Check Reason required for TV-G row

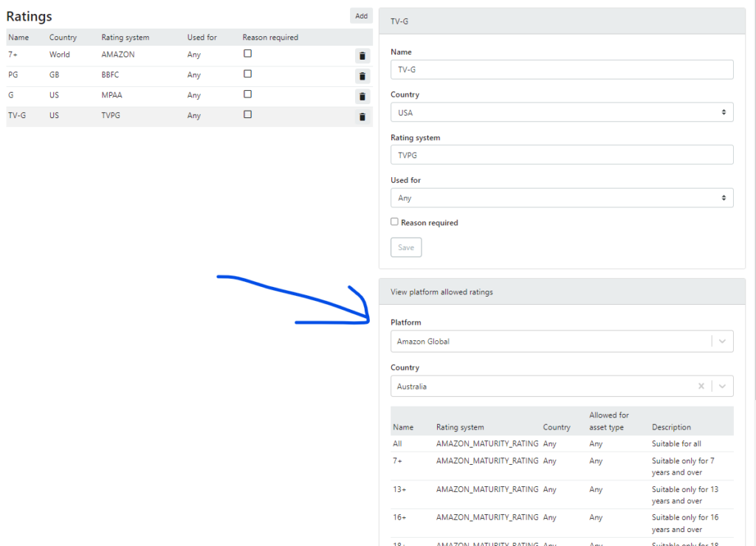(248, 114)
